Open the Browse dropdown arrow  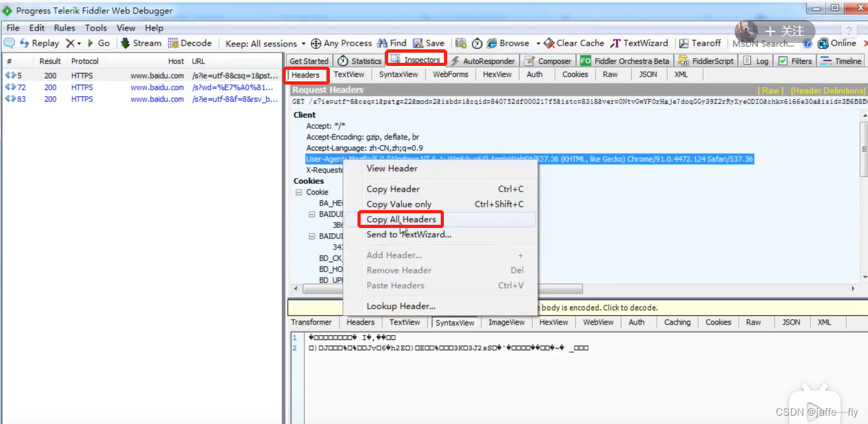[538, 44]
